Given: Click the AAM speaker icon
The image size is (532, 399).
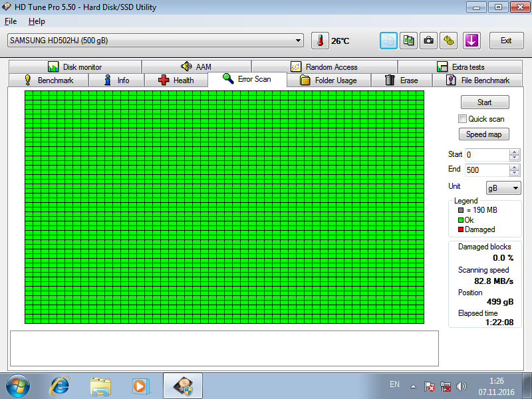Looking at the screenshot, I should coord(186,66).
